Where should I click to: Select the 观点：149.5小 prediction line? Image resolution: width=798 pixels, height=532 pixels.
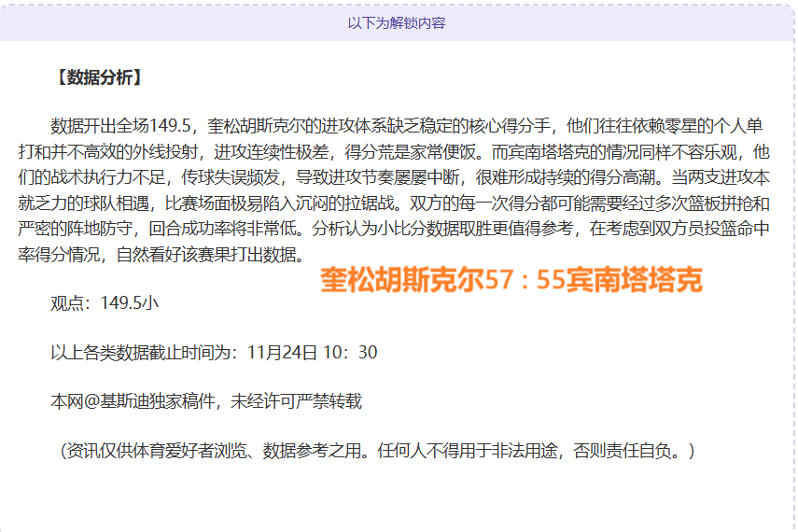[x=105, y=302]
